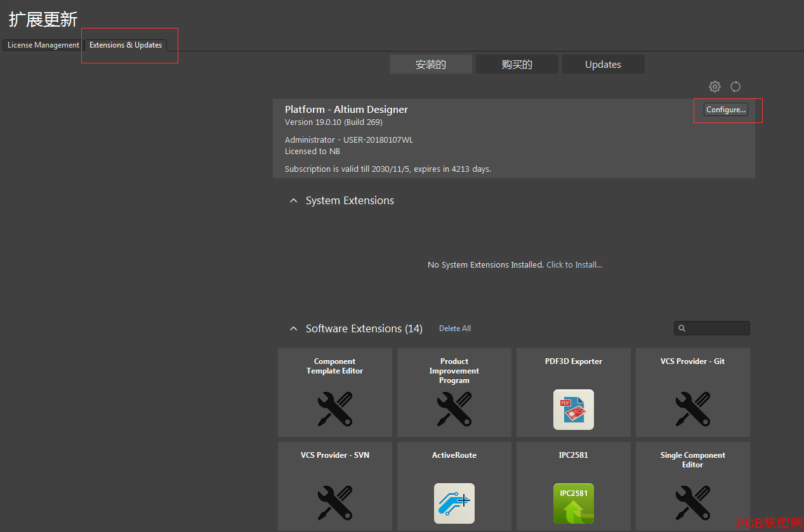Click the subscription valid till 2030/11/5 text
The height and width of the screenshot is (532, 804).
point(388,169)
